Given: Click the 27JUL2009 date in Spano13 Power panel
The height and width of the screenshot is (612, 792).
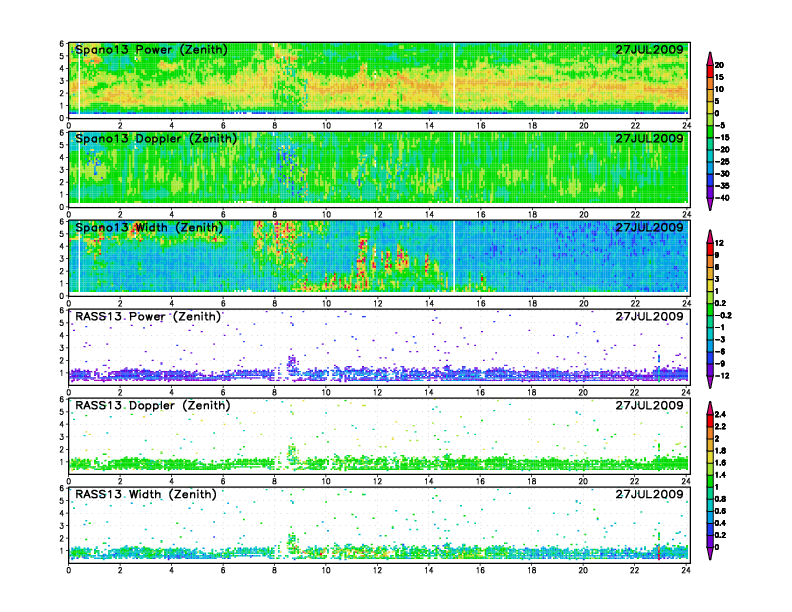Looking at the screenshot, I should coord(649,50).
